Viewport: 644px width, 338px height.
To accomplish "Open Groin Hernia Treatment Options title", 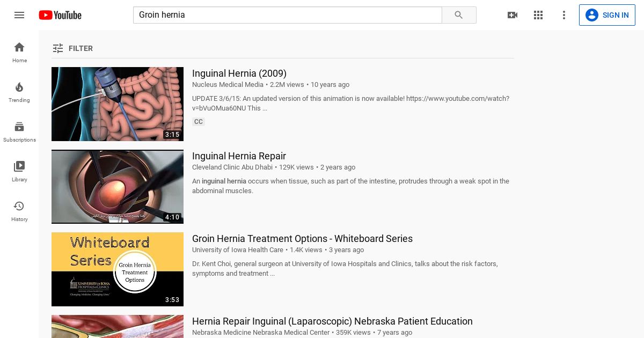I will [302, 239].
